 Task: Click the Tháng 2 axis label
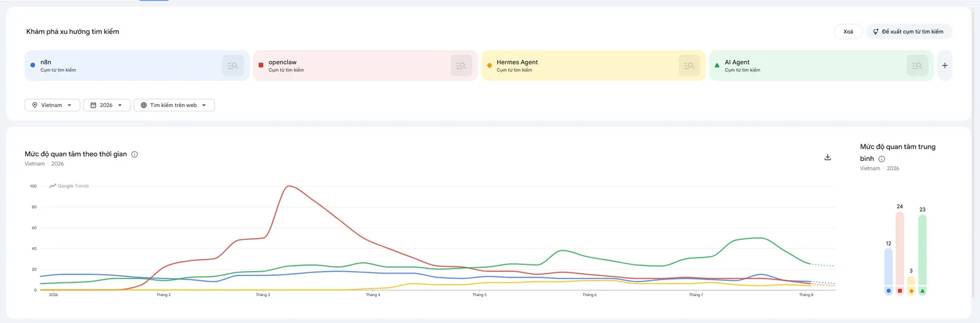[x=164, y=295]
